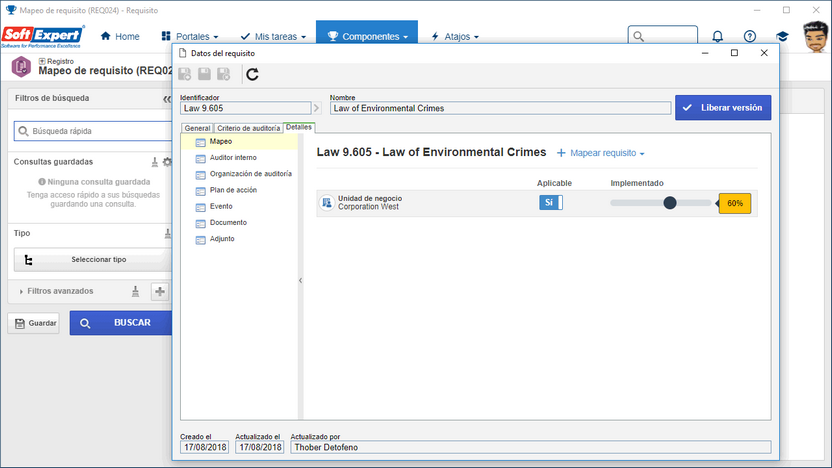Click the arrow icon next to Identificador field
Image resolution: width=832 pixels, height=468 pixels.
[x=316, y=108]
